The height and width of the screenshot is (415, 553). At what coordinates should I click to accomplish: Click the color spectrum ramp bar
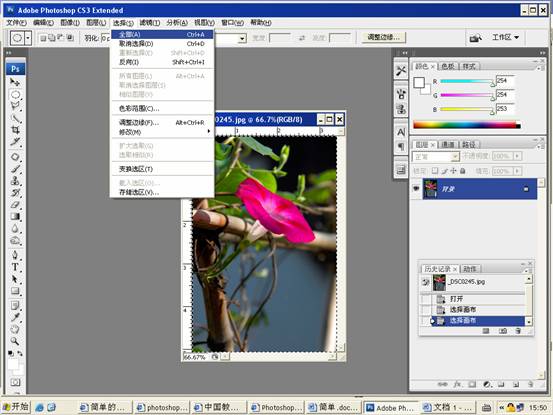[x=467, y=124]
